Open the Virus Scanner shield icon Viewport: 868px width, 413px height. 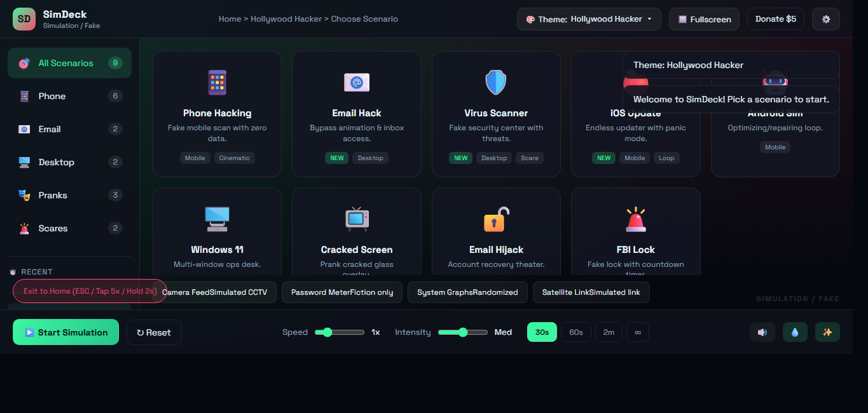click(496, 82)
